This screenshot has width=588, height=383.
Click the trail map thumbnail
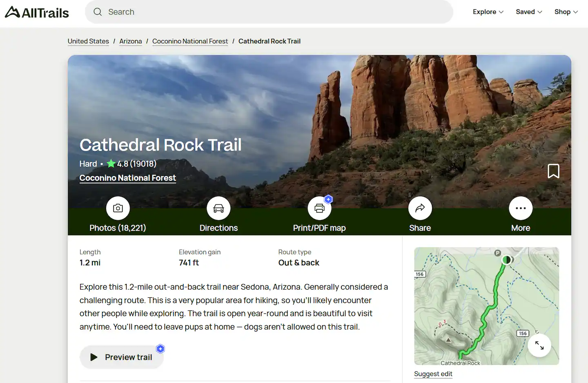486,306
